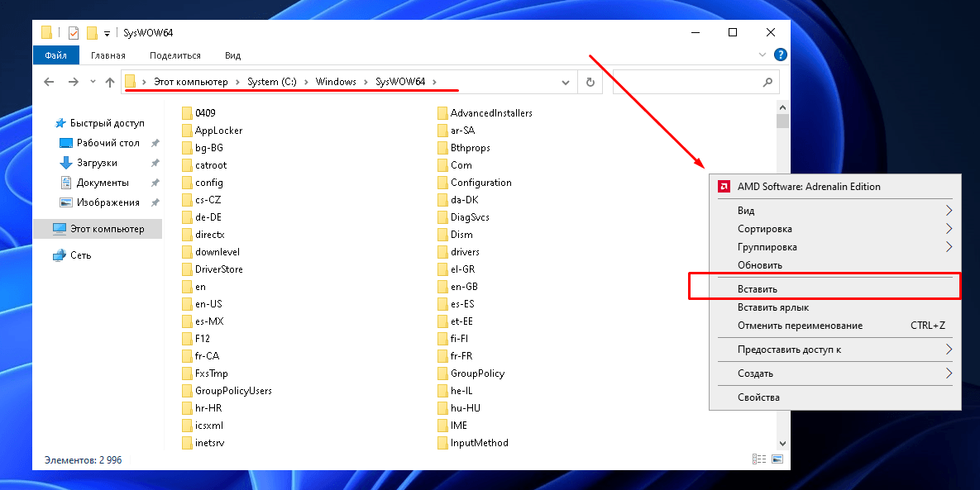Click Windows in the breadcrumb path
Image resolution: width=980 pixels, height=490 pixels.
tap(336, 82)
